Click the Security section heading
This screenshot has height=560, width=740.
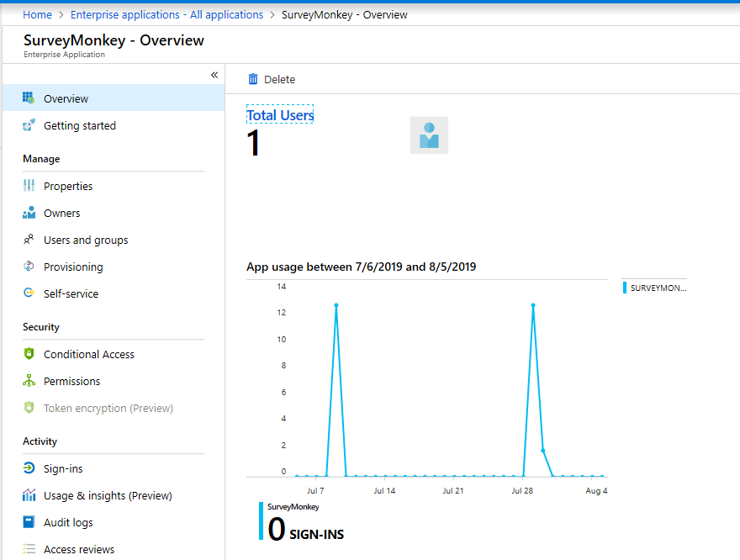[41, 327]
